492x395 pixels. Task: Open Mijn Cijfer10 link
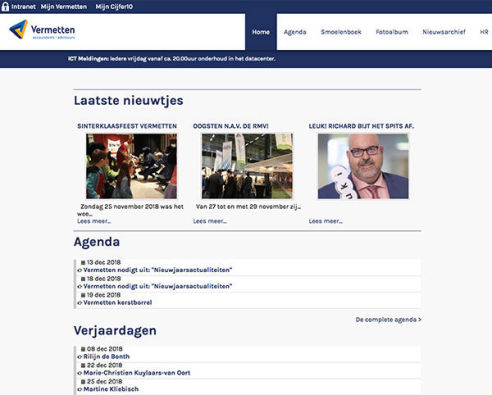point(114,7)
